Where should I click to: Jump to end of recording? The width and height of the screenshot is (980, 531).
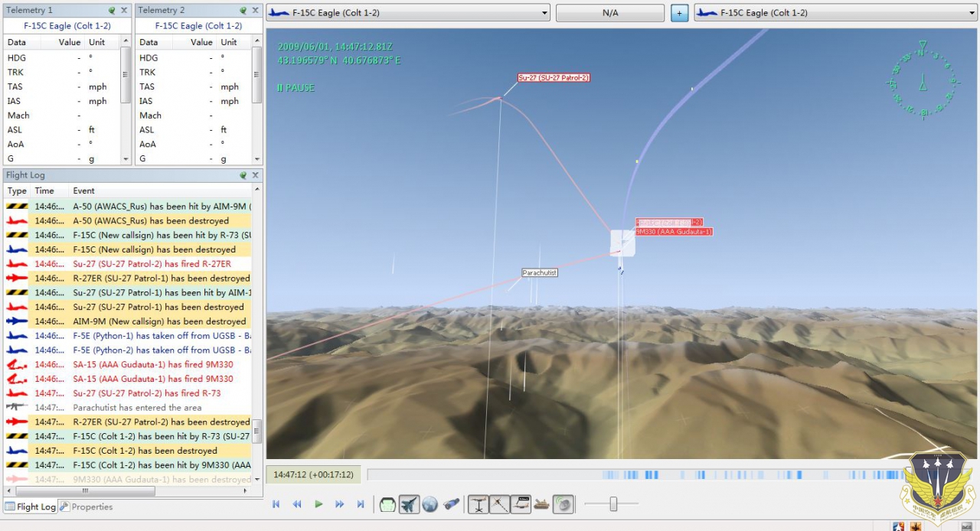point(361,504)
